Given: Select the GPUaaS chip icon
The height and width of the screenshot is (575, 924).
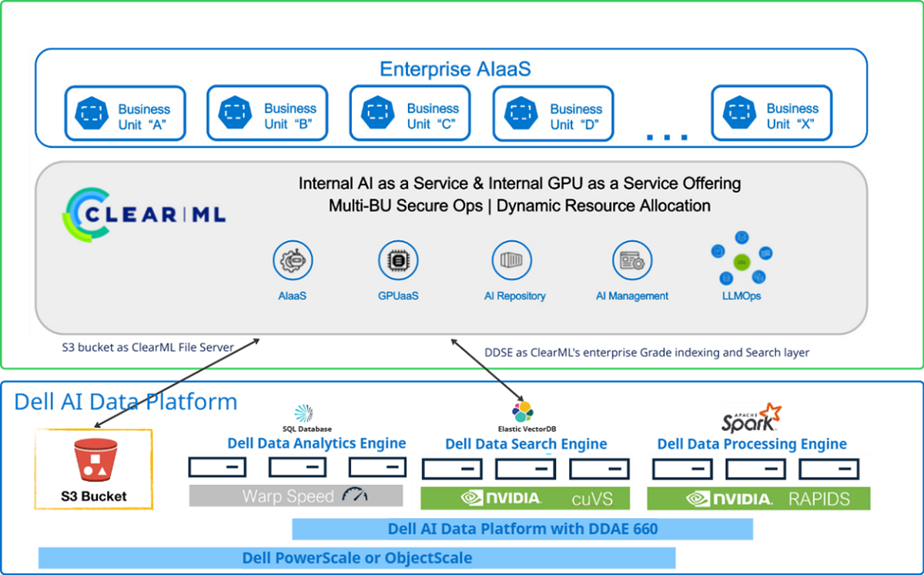Looking at the screenshot, I should pos(398,261).
